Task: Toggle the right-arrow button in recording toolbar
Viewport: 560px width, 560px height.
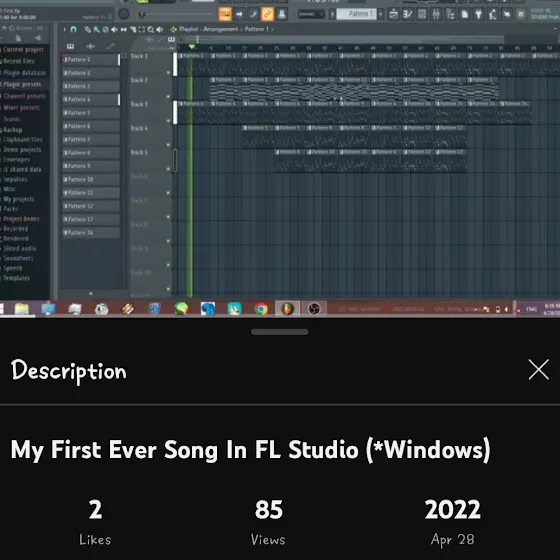Action: 239,14
